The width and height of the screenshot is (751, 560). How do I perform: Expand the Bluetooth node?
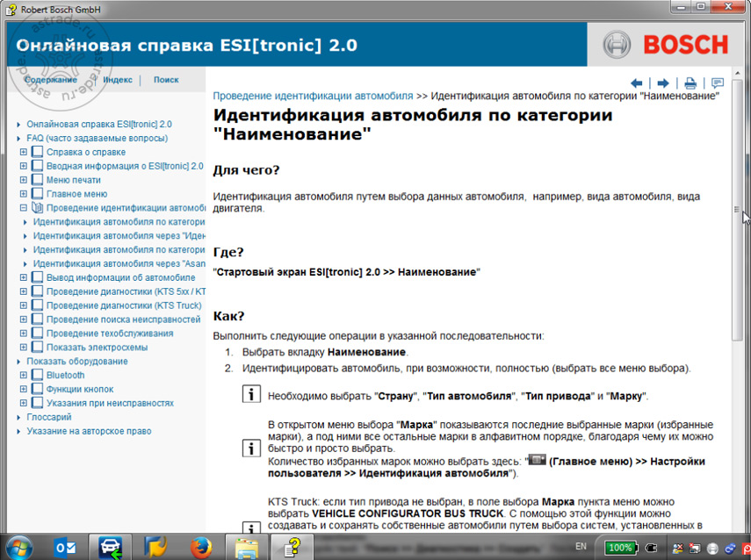tap(23, 375)
